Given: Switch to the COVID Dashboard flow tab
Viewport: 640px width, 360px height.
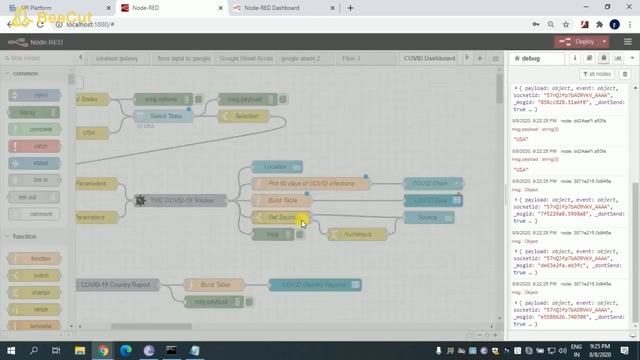Looking at the screenshot, I should point(429,58).
